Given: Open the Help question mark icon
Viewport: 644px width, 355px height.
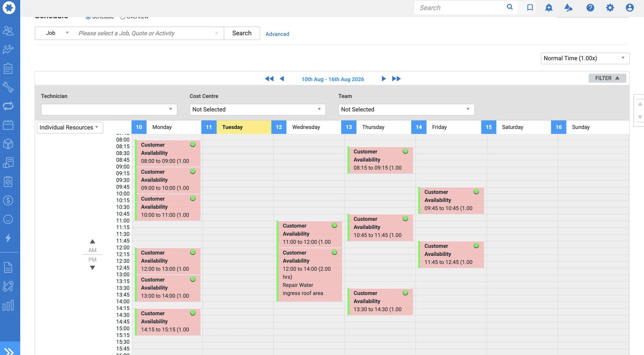Looking at the screenshot, I should point(590,7).
